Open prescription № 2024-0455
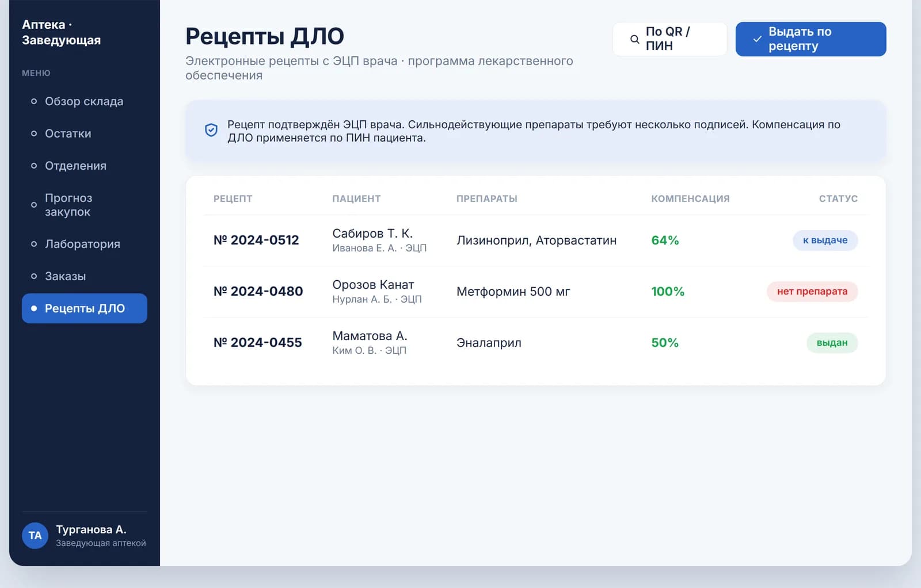921x588 pixels. [x=257, y=343]
